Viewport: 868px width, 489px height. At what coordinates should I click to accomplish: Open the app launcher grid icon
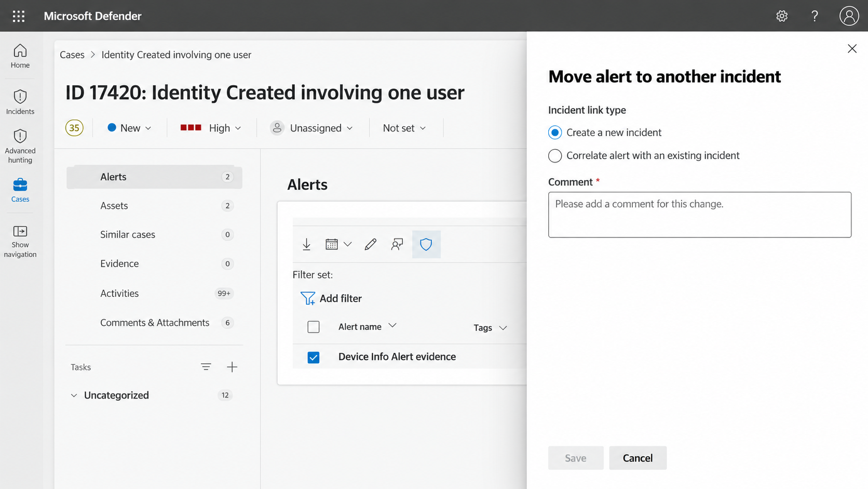coord(19,16)
